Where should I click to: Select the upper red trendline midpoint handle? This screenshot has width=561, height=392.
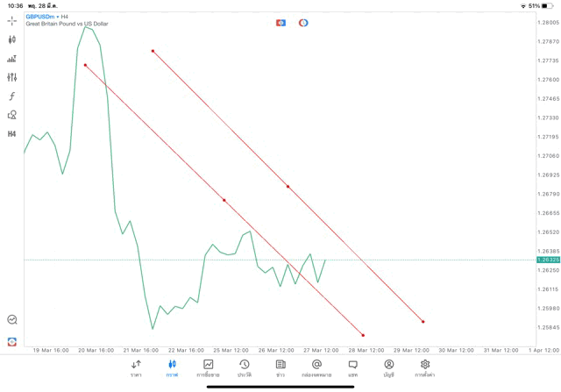[288, 186]
